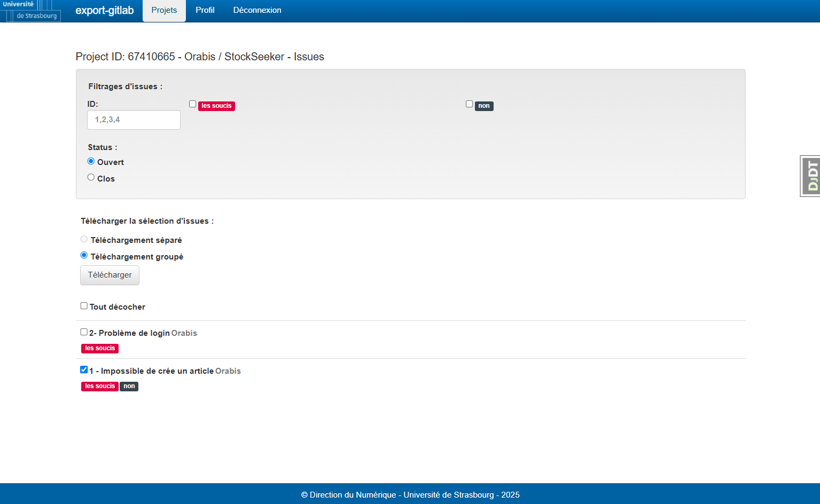This screenshot has width=820, height=504.
Task: Click the Université de Strasbourg logo
Action: coord(30,11)
